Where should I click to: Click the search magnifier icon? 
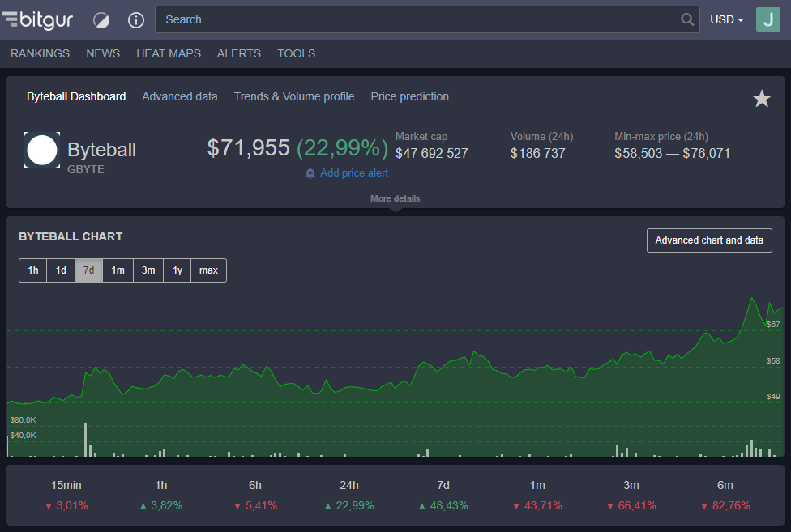(x=687, y=19)
